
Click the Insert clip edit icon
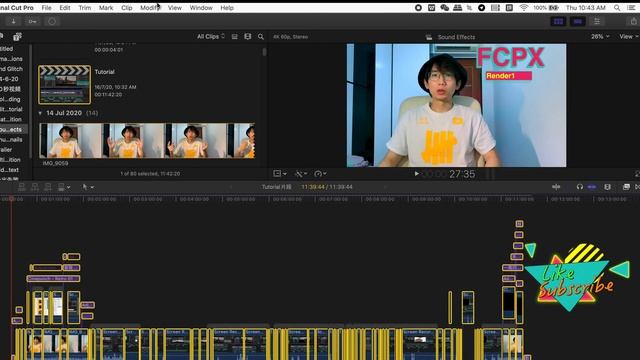tap(35, 187)
